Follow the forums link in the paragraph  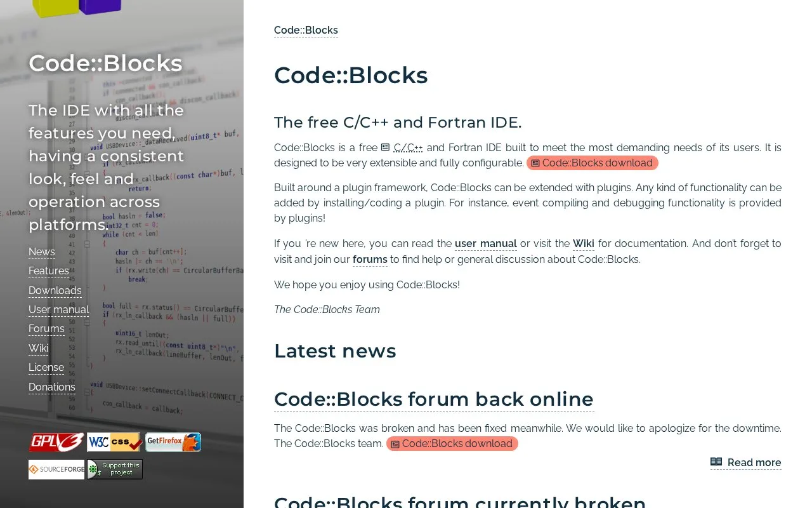coord(370,259)
